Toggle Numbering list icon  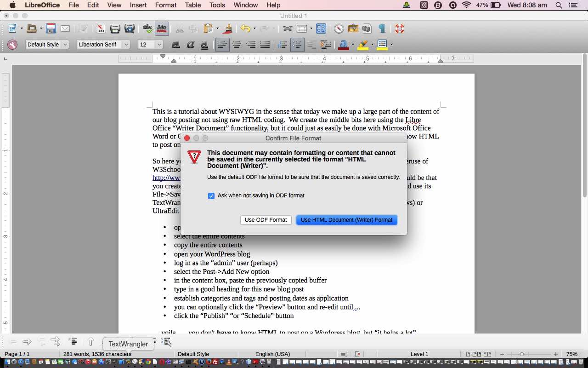[283, 45]
